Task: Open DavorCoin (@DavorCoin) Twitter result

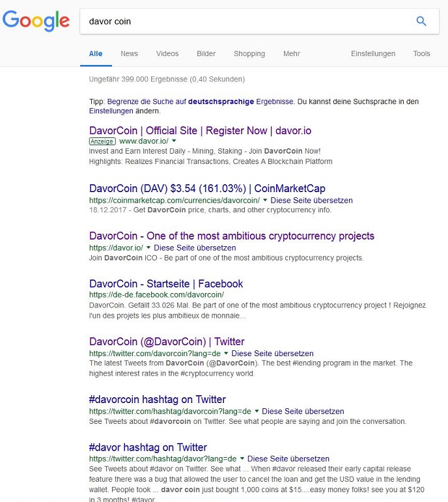Action: [x=167, y=342]
